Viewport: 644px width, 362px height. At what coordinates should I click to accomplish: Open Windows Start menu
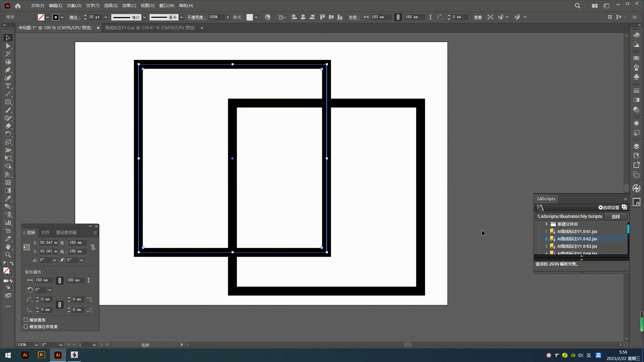(x=8, y=355)
